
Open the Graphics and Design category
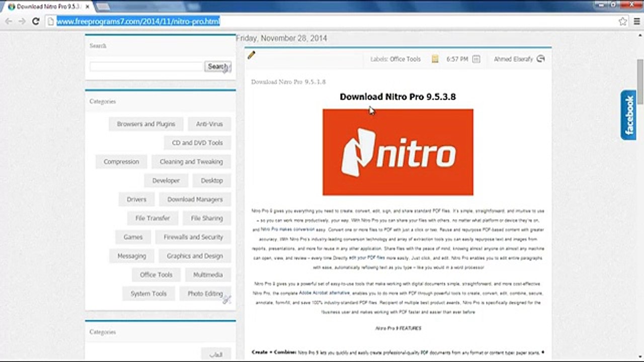(x=195, y=256)
